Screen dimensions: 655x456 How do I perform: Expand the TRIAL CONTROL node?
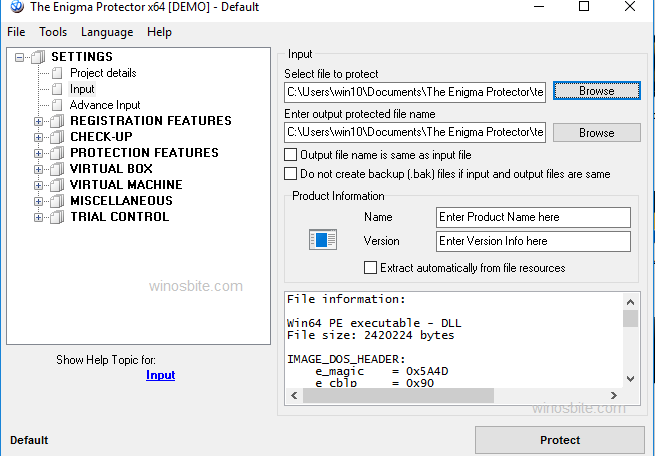coord(38,218)
